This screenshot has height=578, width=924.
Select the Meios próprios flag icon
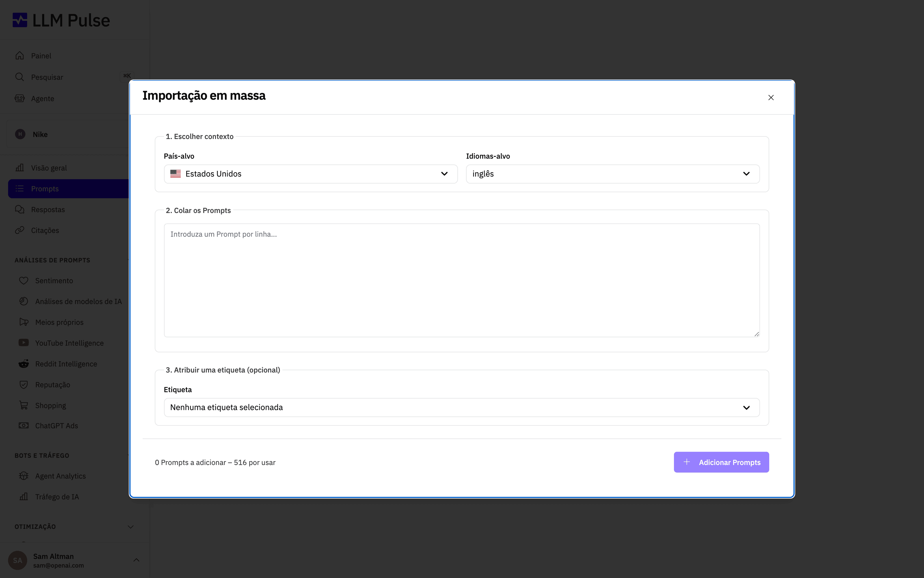pyautogui.click(x=24, y=322)
